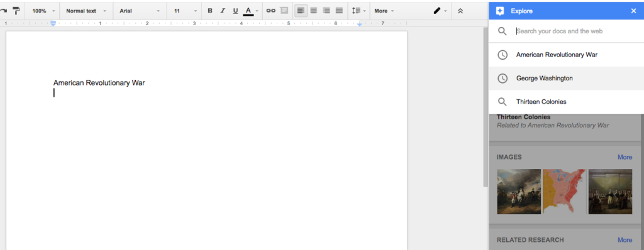The width and height of the screenshot is (644, 250).
Task: Toggle bold formatting
Action: click(210, 11)
